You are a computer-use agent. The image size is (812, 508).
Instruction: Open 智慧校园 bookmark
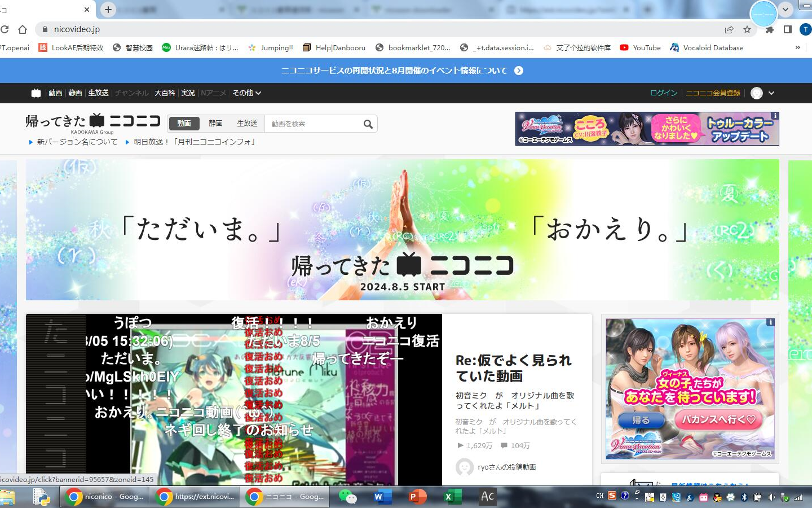coord(133,47)
